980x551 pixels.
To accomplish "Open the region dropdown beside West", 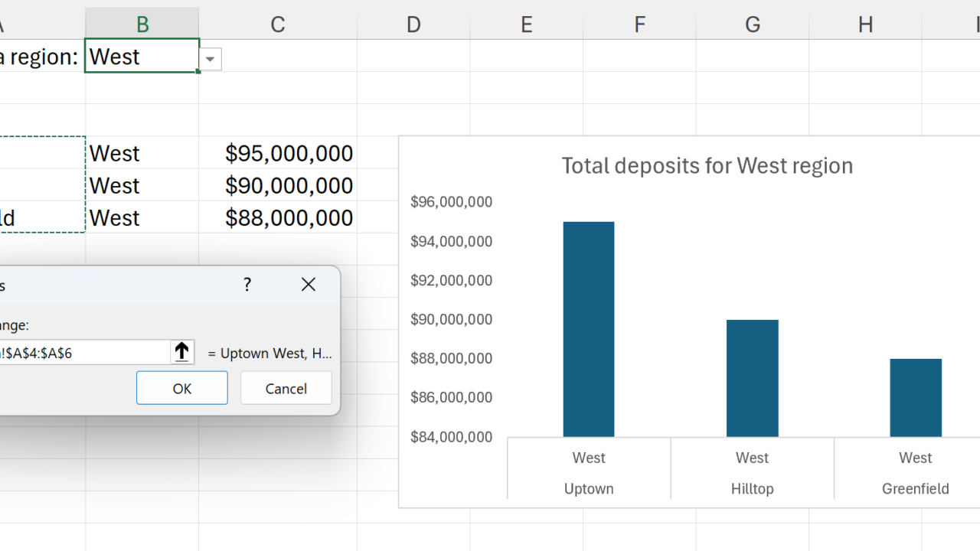I will tap(211, 59).
